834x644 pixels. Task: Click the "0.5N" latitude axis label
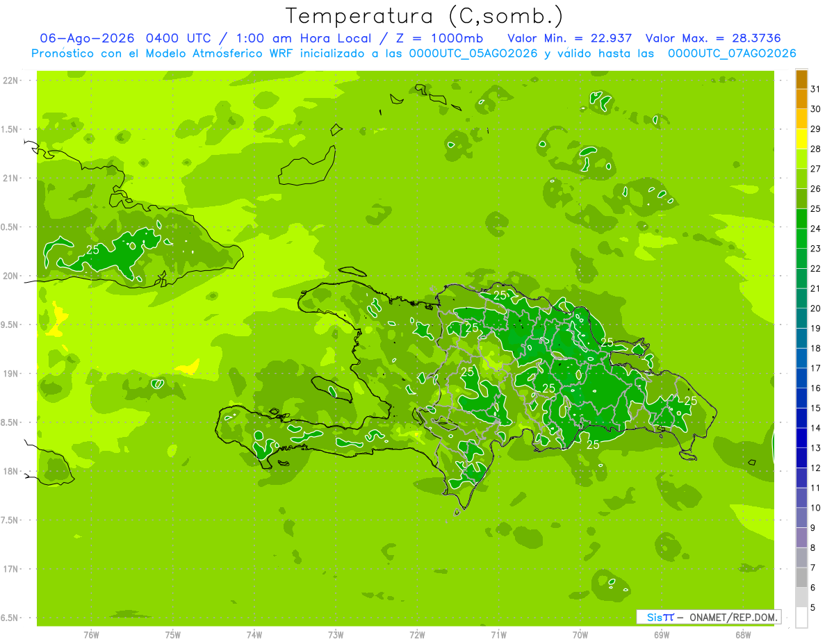9,227
